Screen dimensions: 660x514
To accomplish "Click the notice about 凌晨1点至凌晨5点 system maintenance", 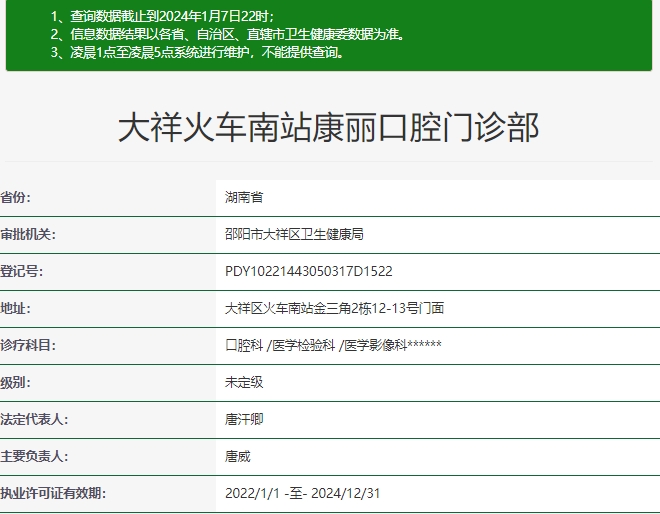I will (x=197, y=52).
